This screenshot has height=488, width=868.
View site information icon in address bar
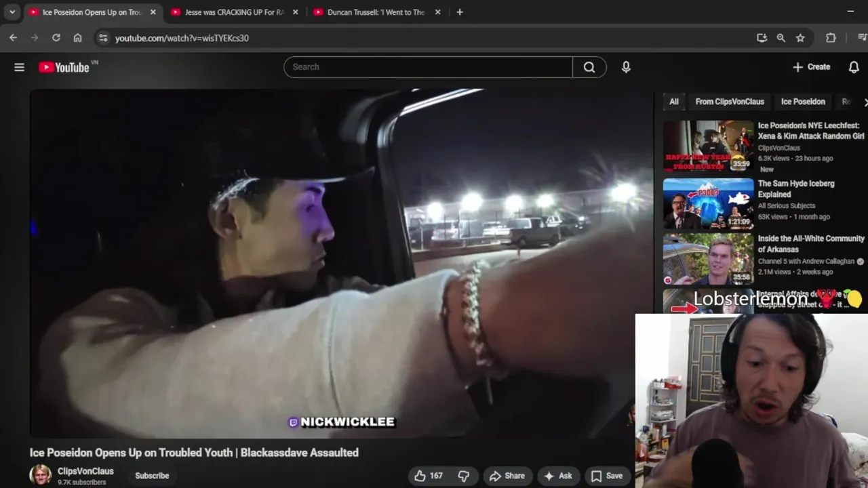pos(103,38)
